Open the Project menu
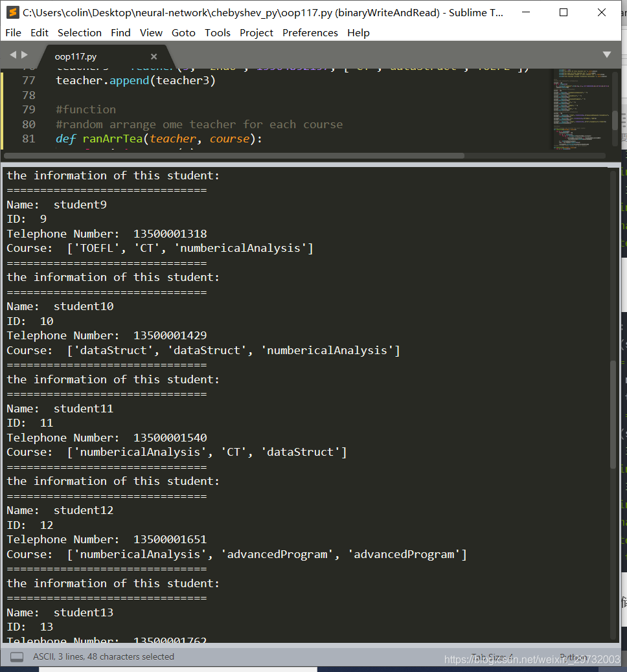This screenshot has height=672, width=627. (256, 32)
